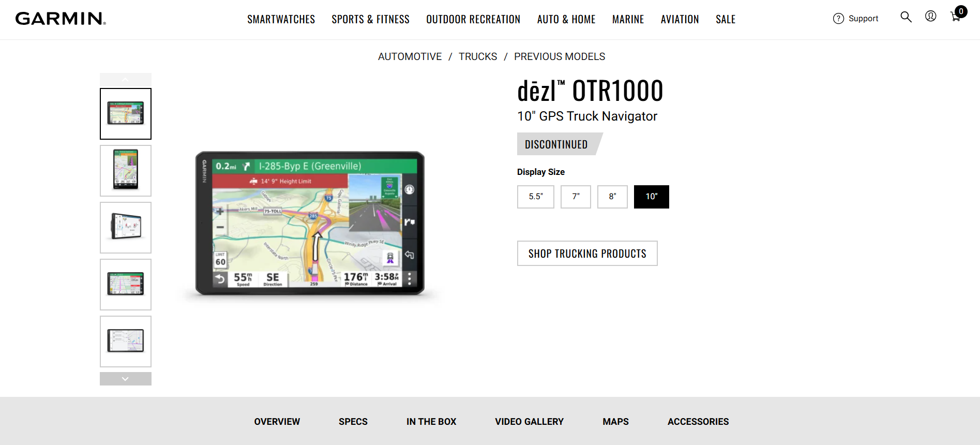Switch to the Specs tab
Viewport: 980px width, 445px height.
coord(353,422)
